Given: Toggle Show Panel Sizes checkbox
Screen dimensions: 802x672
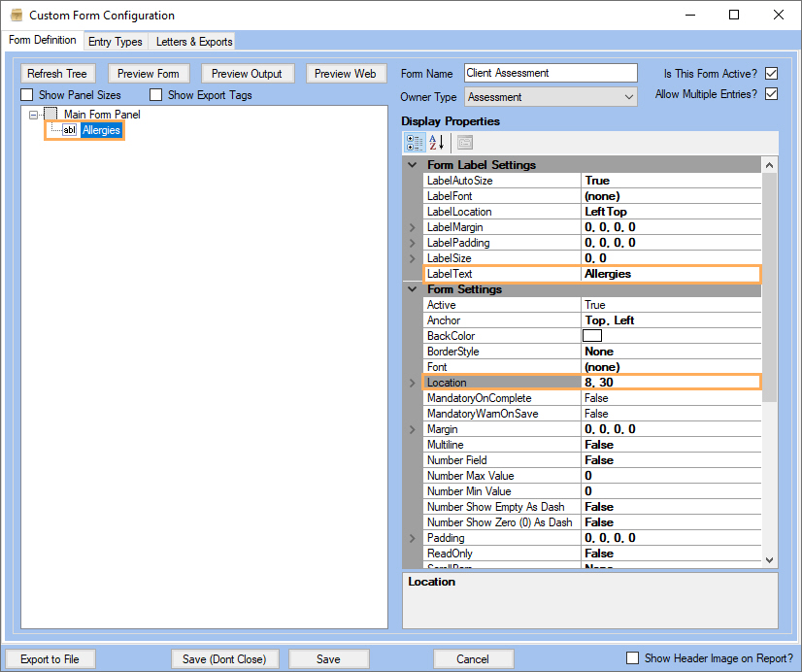Looking at the screenshot, I should [x=27, y=95].
